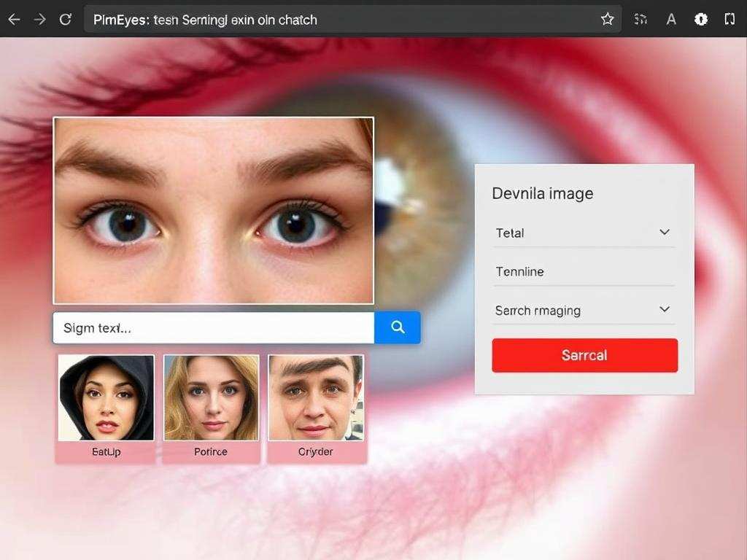The width and height of the screenshot is (747, 560).
Task: Go back with the browser back arrow
Action: 15,20
